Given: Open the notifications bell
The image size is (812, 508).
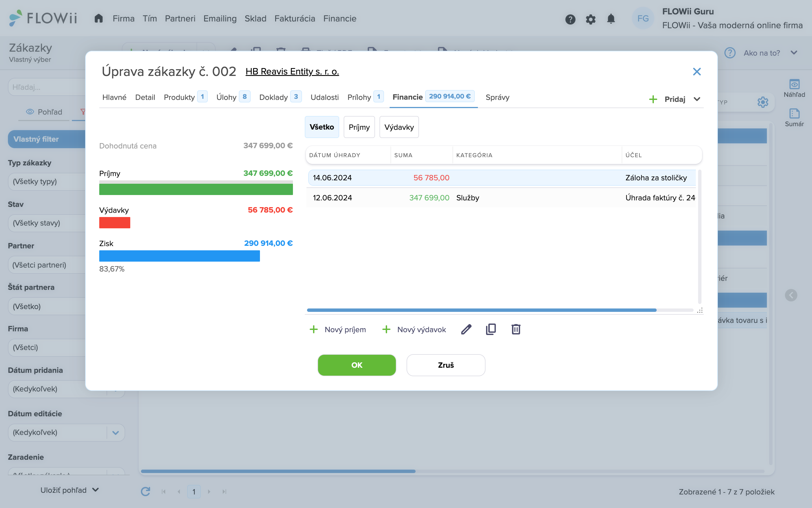Looking at the screenshot, I should tap(611, 19).
